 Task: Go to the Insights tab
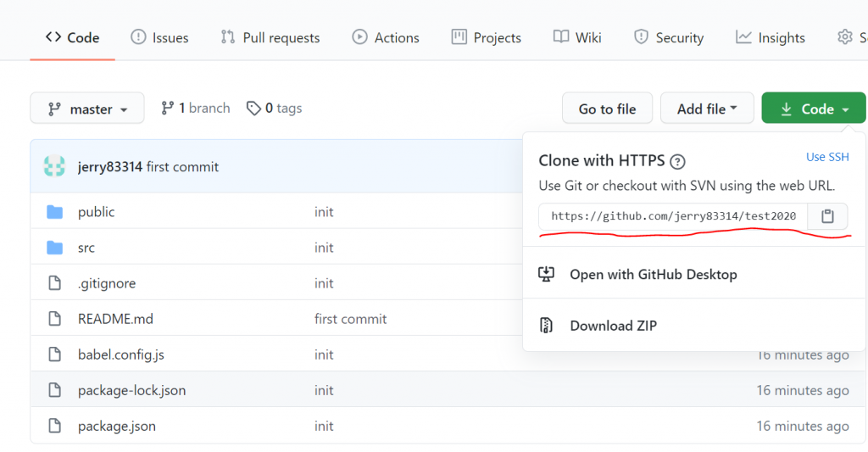coord(771,37)
